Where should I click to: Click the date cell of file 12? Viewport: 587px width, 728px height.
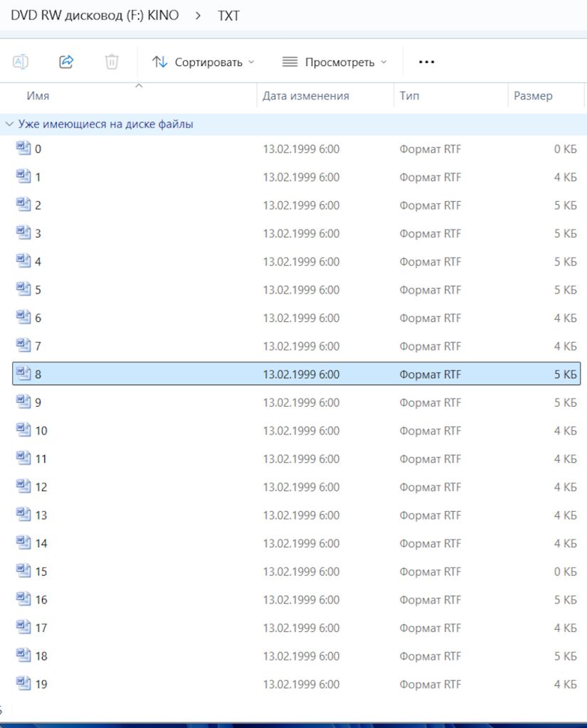pos(301,487)
